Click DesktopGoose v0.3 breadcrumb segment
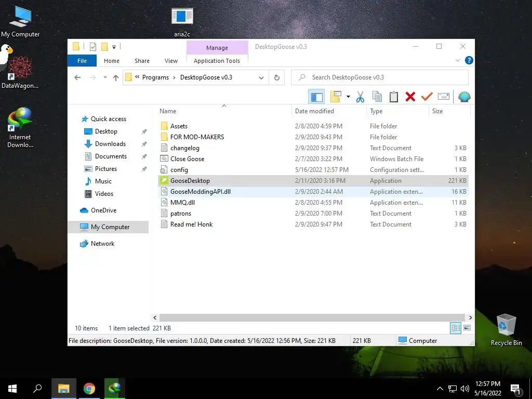 (206, 77)
